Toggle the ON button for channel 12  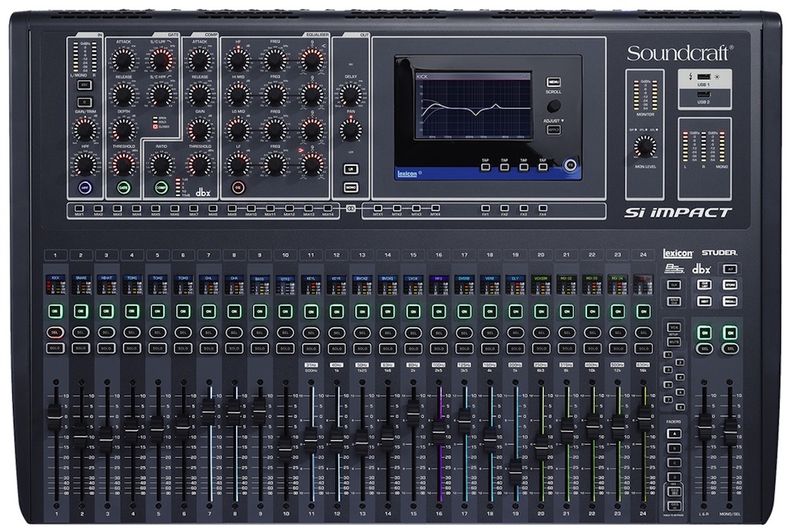point(337,311)
